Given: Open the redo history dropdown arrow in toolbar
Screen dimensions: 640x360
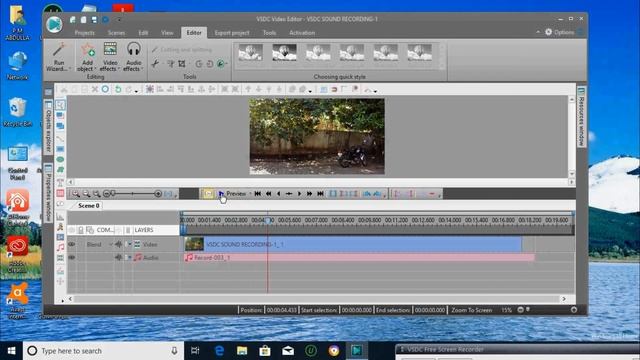Looking at the screenshot, I should click(x=136, y=91).
